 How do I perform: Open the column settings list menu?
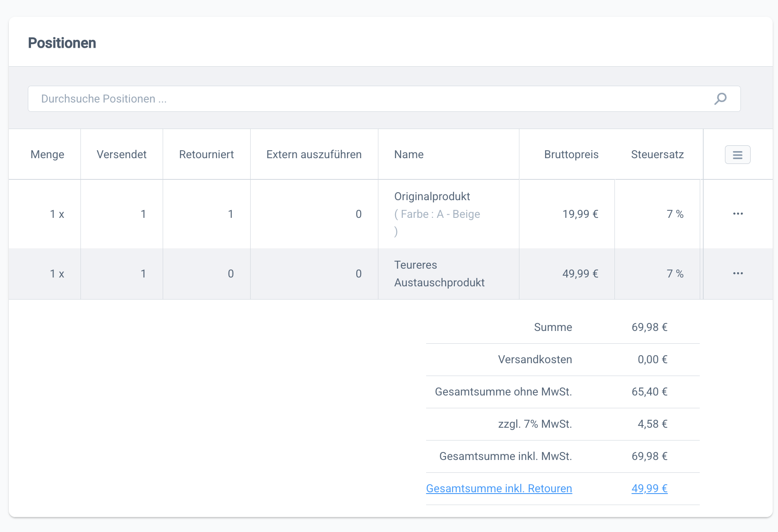click(737, 155)
